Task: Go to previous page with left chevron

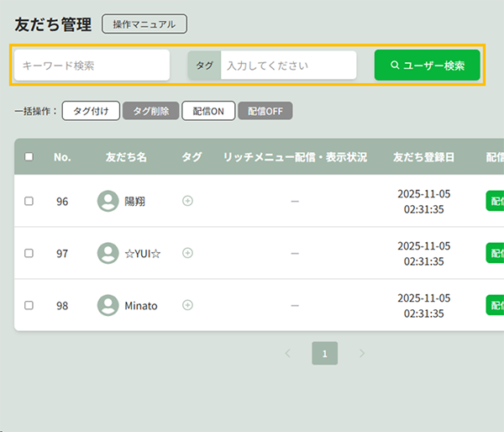Action: (x=288, y=354)
